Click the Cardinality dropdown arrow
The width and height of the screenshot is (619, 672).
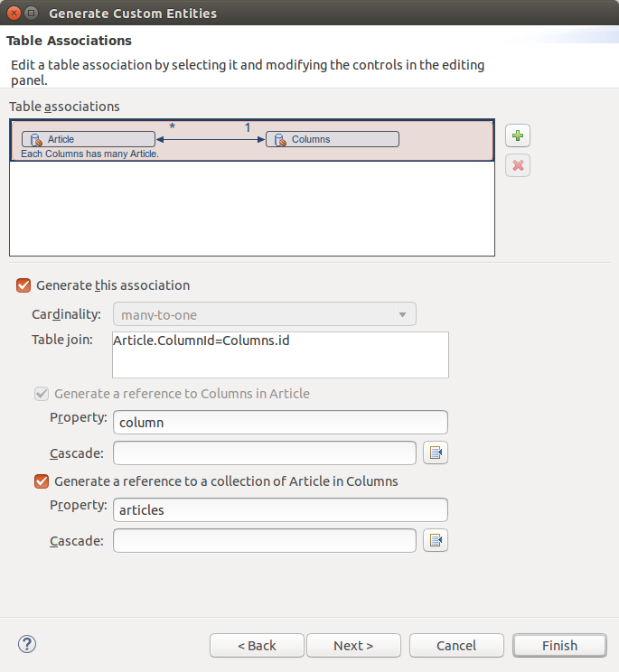[x=402, y=314]
